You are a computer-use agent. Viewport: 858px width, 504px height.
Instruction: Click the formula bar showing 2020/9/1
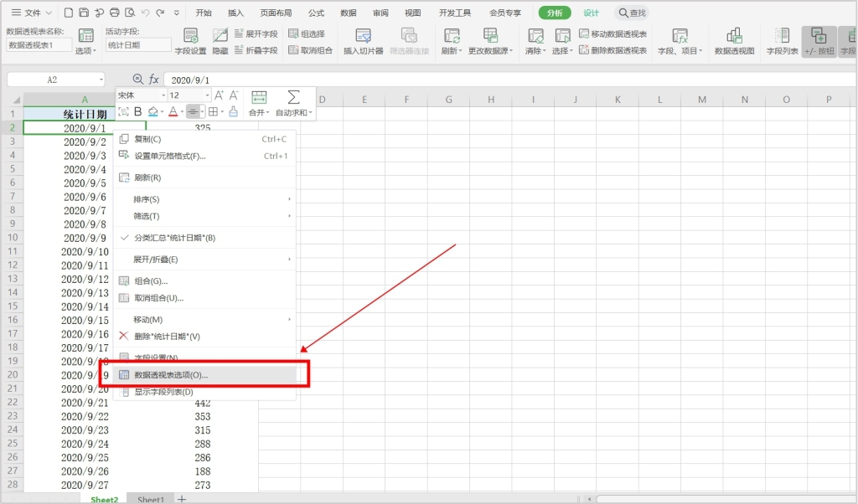(509, 80)
